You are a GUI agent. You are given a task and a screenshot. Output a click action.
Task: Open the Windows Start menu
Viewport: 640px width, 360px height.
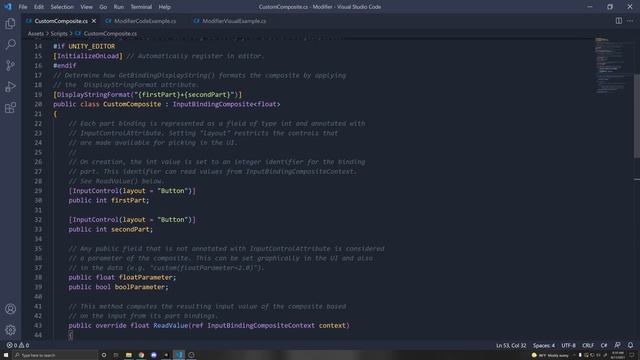point(6,355)
